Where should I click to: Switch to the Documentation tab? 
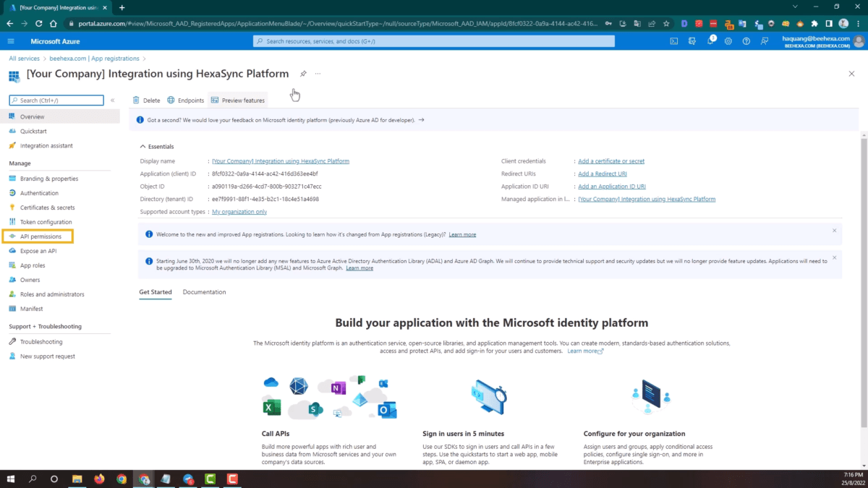(x=204, y=292)
